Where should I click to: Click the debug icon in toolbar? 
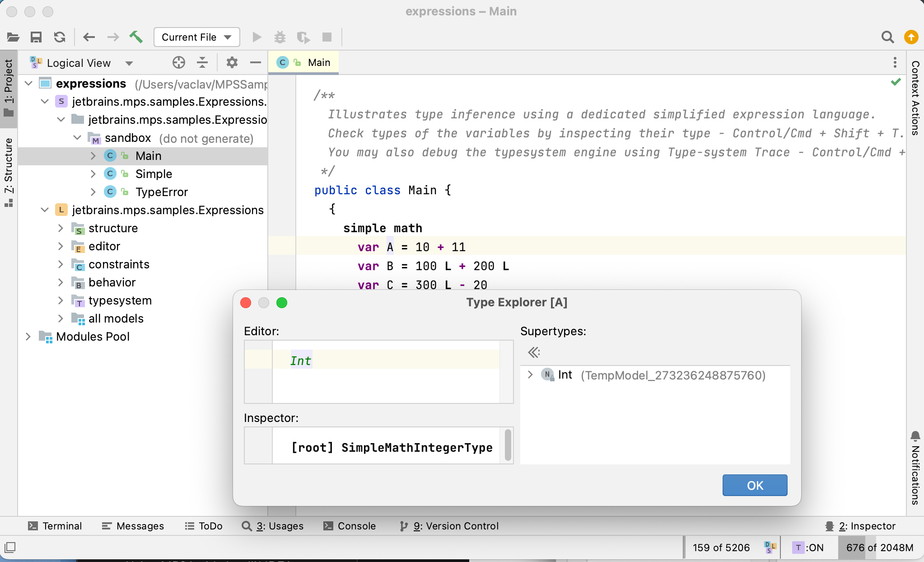pos(279,37)
